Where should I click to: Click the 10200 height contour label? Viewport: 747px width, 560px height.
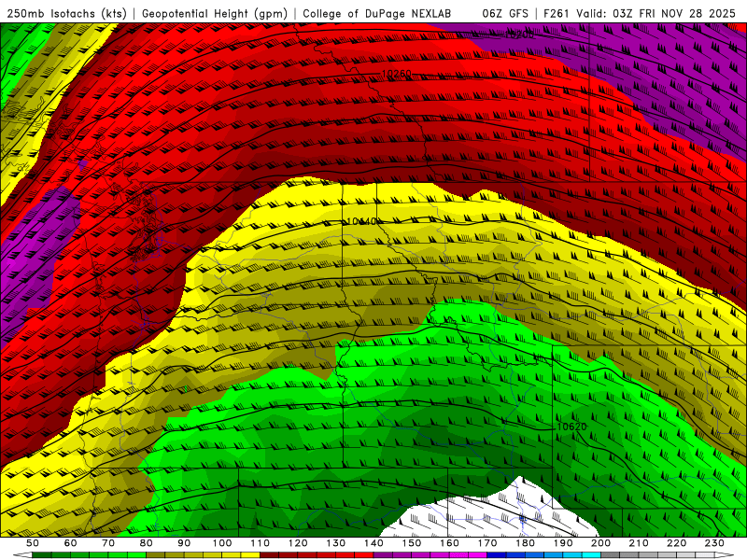pyautogui.click(x=519, y=35)
